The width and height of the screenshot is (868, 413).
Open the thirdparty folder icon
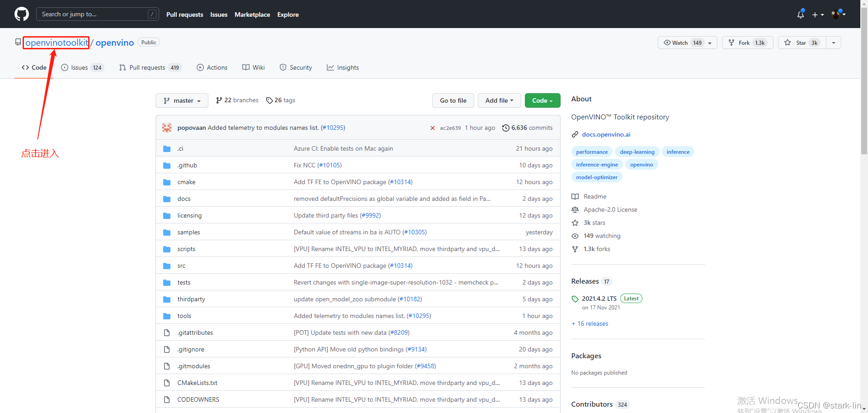(167, 299)
